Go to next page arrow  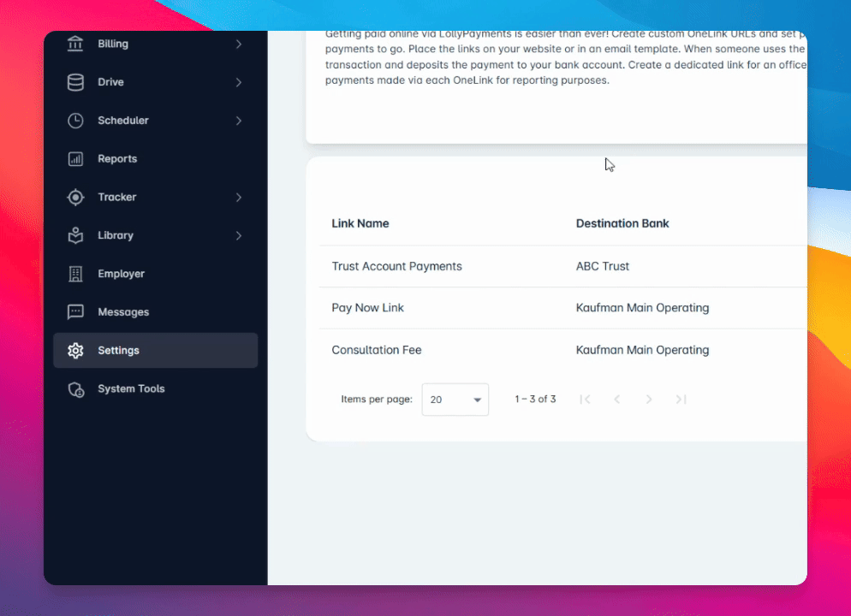click(649, 399)
